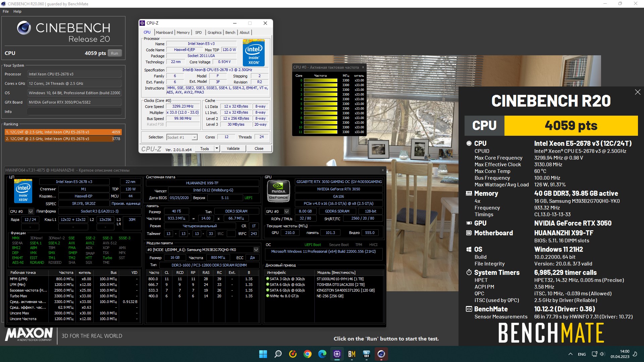The height and width of the screenshot is (362, 644).
Task: Open Microsoft Edge from the taskbar
Action: (x=322, y=354)
